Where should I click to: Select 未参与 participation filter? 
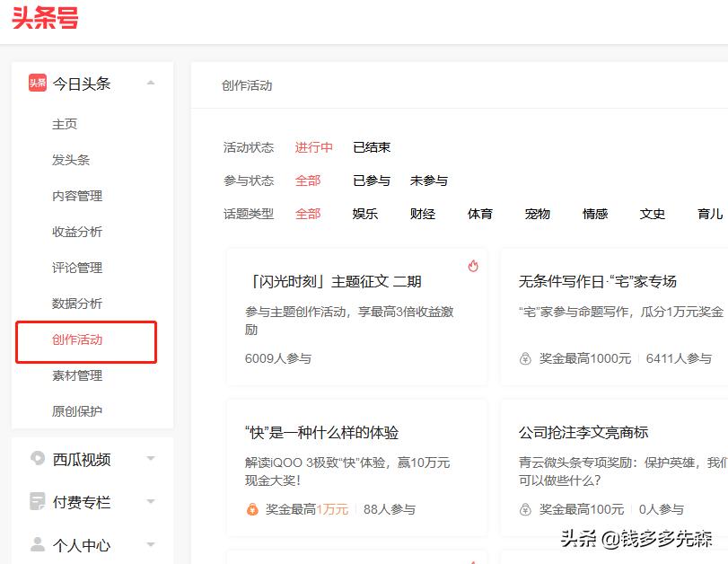pyautogui.click(x=429, y=181)
